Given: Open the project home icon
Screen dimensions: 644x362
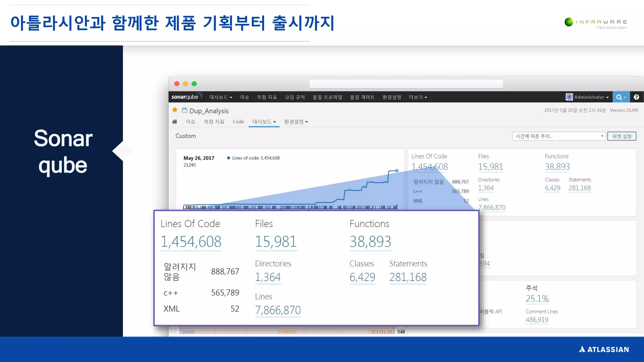Looking at the screenshot, I should (175, 122).
